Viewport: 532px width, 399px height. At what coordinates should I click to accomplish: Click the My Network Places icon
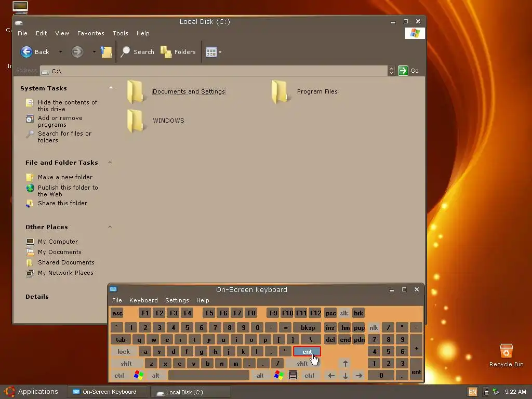tap(30, 273)
